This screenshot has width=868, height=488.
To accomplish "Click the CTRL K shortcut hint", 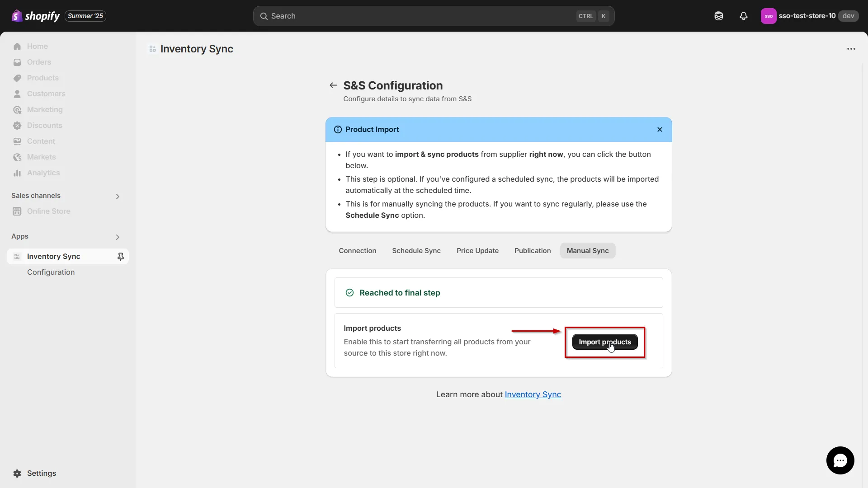I will (593, 16).
